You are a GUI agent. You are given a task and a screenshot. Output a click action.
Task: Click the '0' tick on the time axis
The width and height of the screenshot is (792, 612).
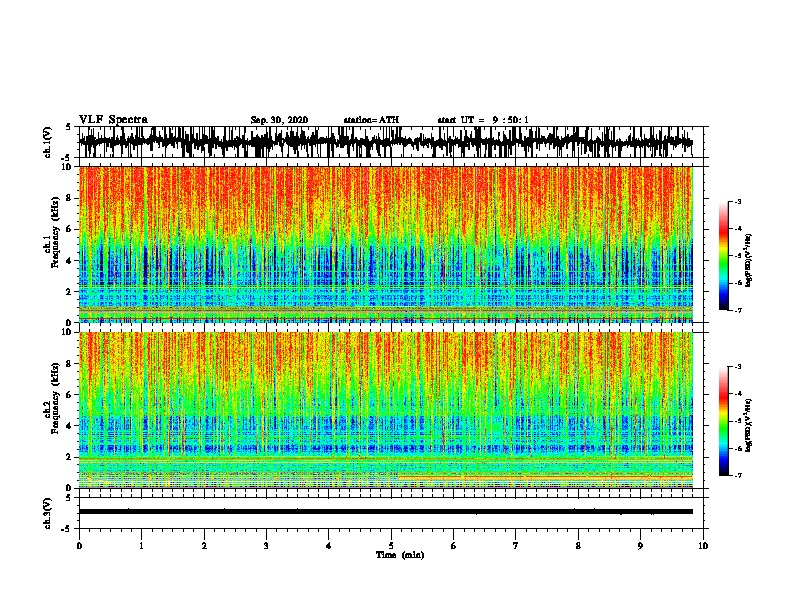pos(79,546)
